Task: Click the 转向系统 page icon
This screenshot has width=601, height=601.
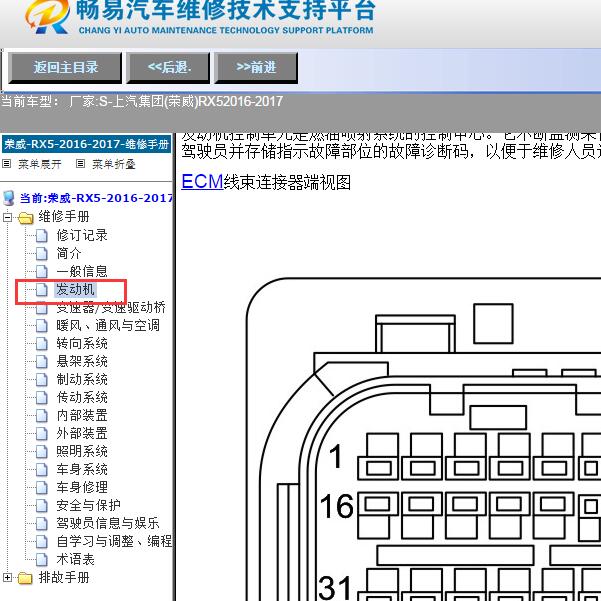Action: point(42,344)
